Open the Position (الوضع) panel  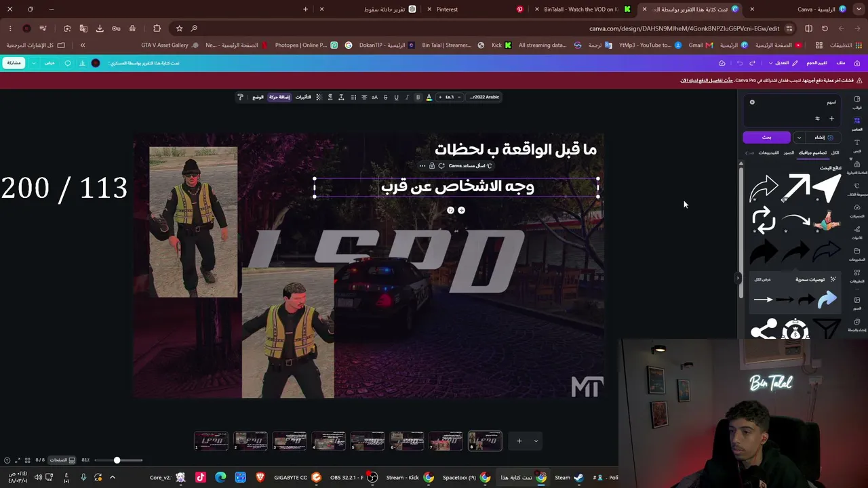click(x=258, y=97)
